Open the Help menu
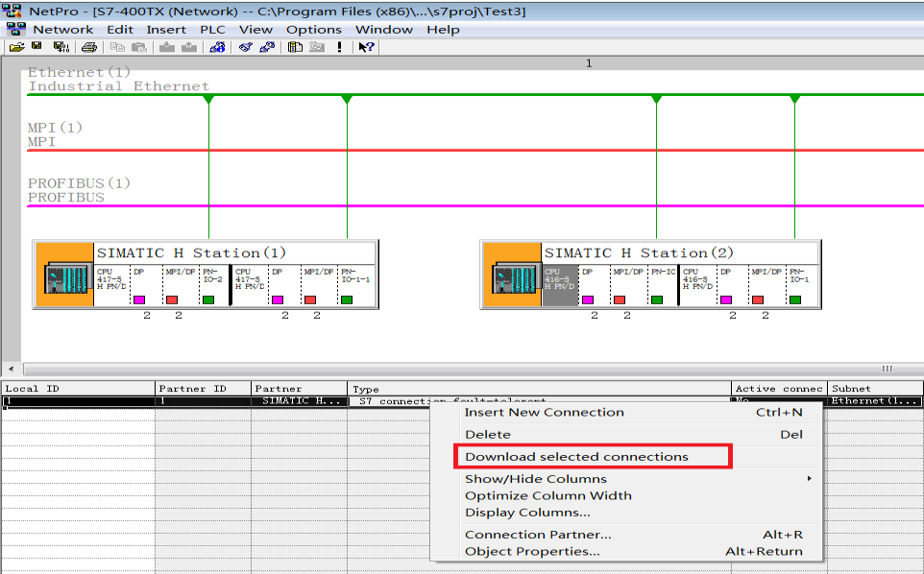The image size is (924, 574). coord(443,30)
